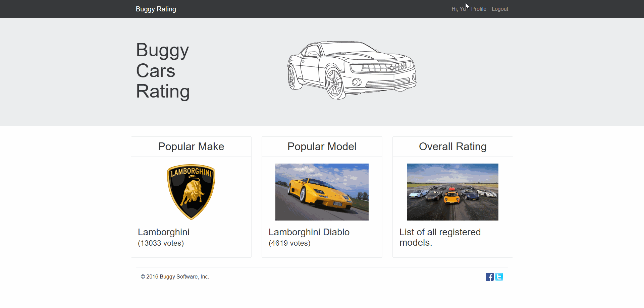Image resolution: width=644 pixels, height=308 pixels.
Task: Click the 'Hi, Yu' greeting text
Action: [459, 9]
